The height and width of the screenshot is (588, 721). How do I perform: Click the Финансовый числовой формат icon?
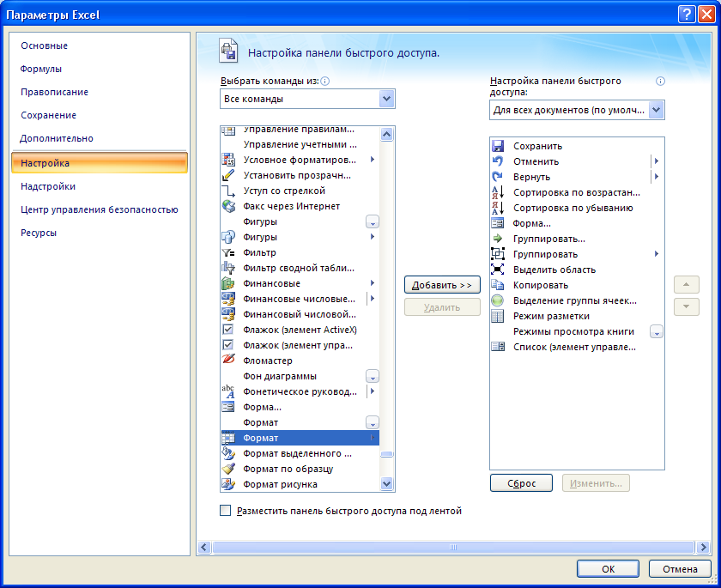[x=228, y=314]
